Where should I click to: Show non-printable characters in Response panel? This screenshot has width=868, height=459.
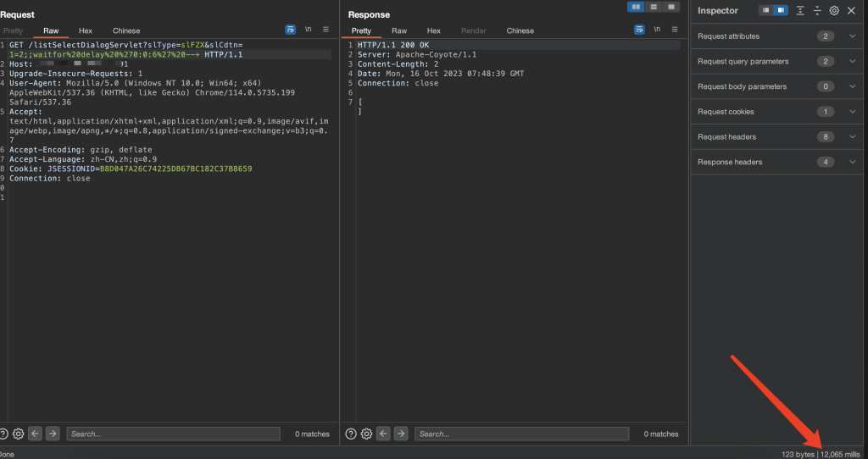657,30
